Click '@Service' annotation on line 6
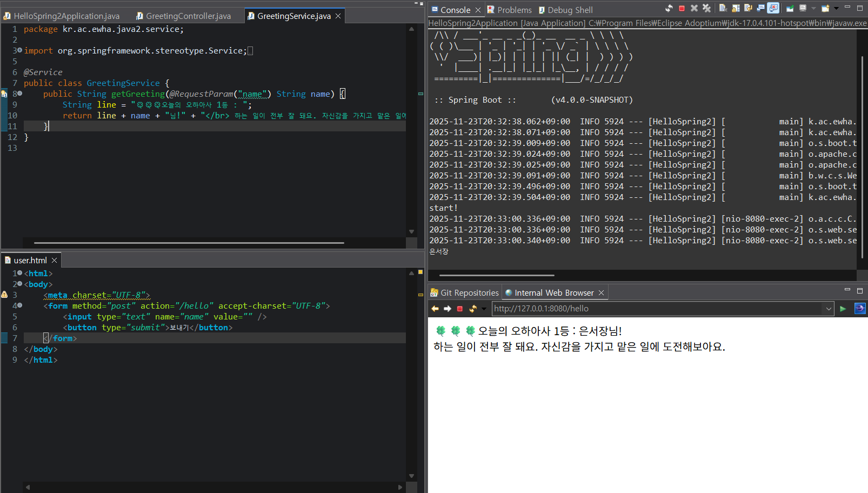The width and height of the screenshot is (868, 493). coord(43,72)
